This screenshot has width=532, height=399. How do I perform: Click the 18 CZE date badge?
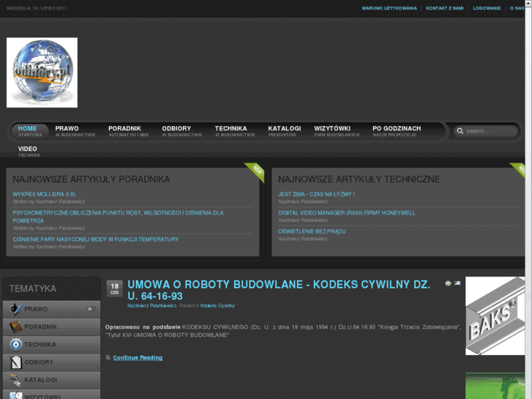click(x=115, y=288)
